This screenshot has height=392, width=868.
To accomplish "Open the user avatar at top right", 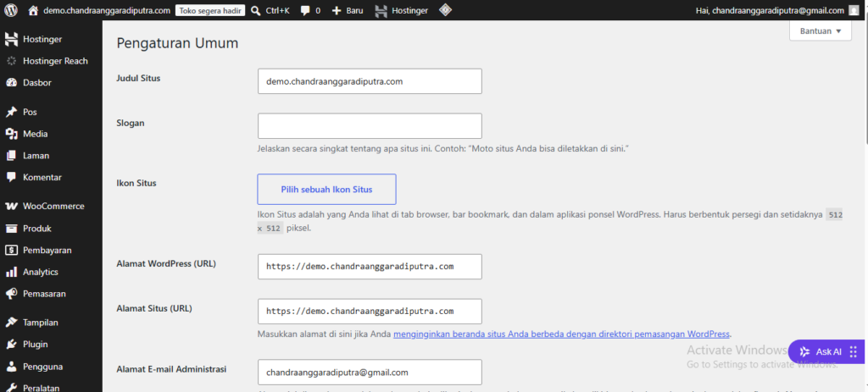I will 854,10.
